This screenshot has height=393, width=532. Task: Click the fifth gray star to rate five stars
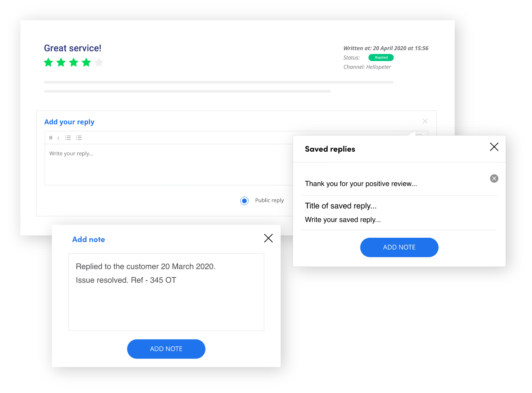pyautogui.click(x=99, y=62)
